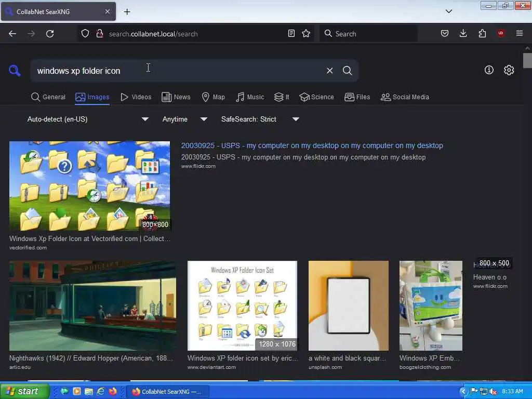Image resolution: width=532 pixels, height=399 pixels.
Task: Switch to the It category tab
Action: pyautogui.click(x=282, y=97)
